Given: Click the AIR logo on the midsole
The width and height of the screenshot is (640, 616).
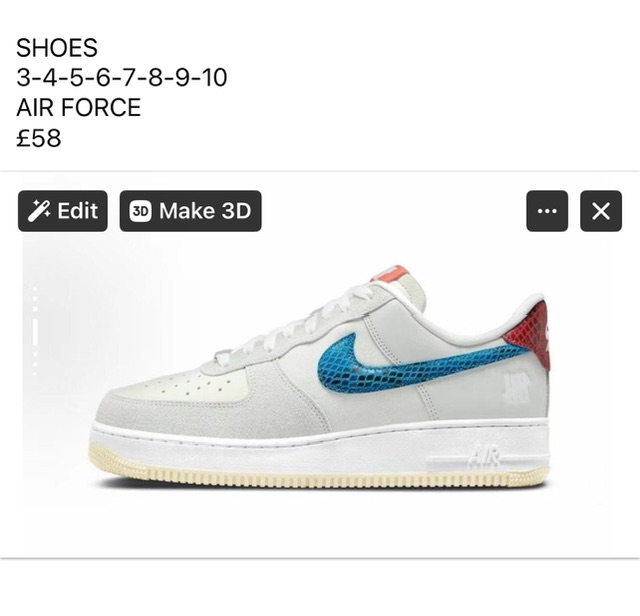Looking at the screenshot, I should click(484, 455).
